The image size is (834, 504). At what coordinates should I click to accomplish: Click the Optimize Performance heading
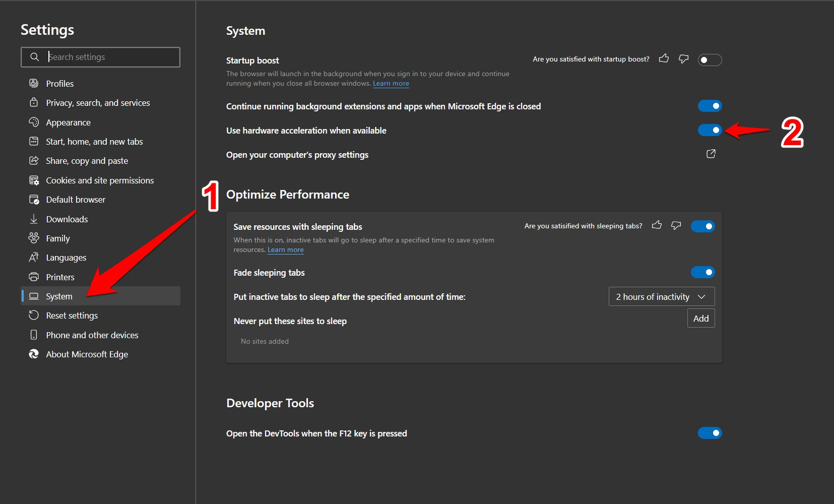(x=288, y=195)
